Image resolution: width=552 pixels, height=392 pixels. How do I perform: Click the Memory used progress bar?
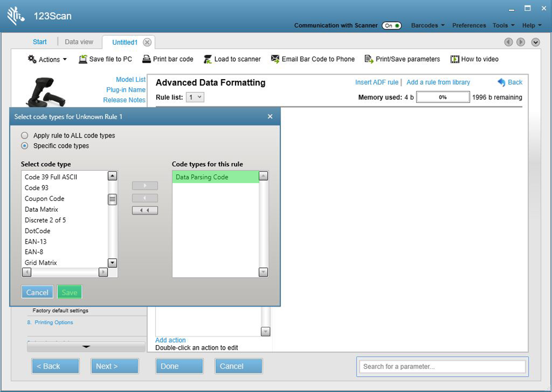(442, 97)
